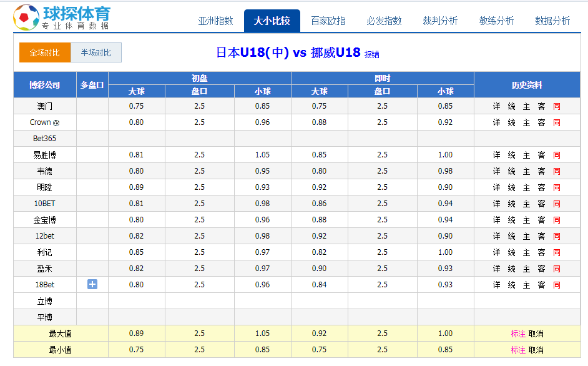The width and height of the screenshot is (588, 366).
Task: Click the 最大值 row label
Action: click(60, 334)
